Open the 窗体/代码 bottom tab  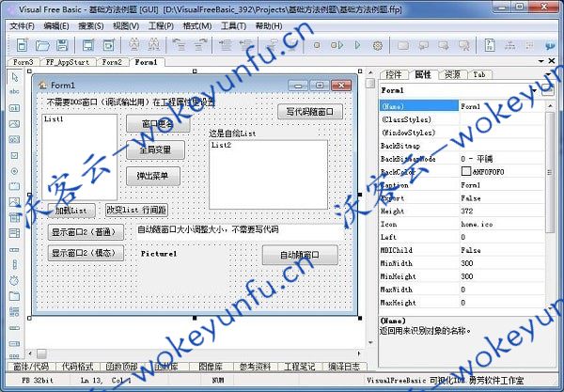coord(31,367)
